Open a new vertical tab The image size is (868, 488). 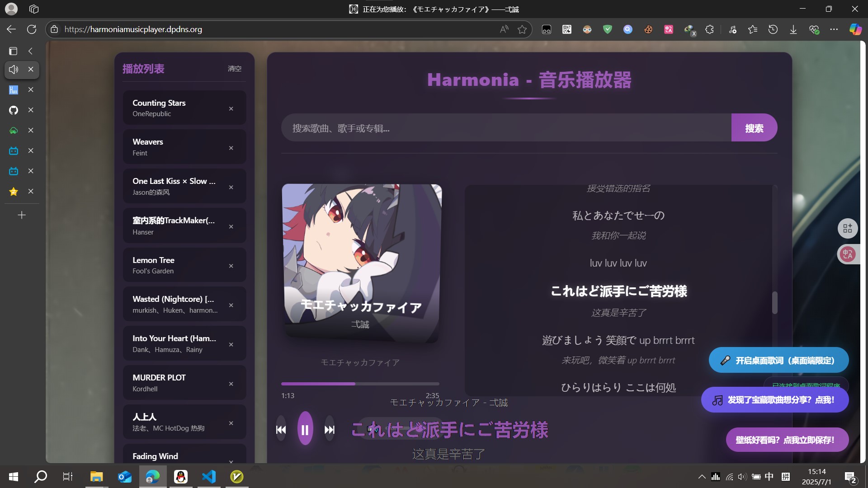pyautogui.click(x=22, y=215)
